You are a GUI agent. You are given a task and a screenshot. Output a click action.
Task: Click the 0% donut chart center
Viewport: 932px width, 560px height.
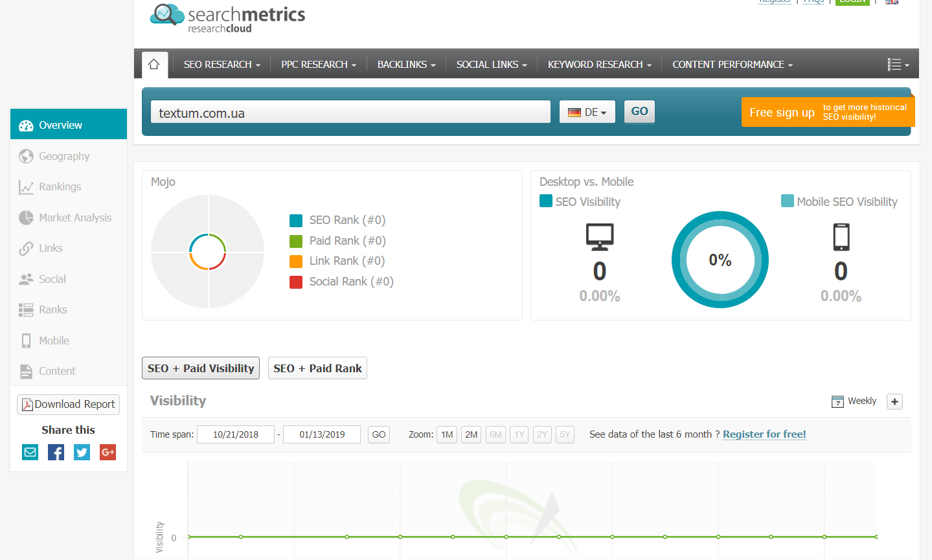point(720,260)
